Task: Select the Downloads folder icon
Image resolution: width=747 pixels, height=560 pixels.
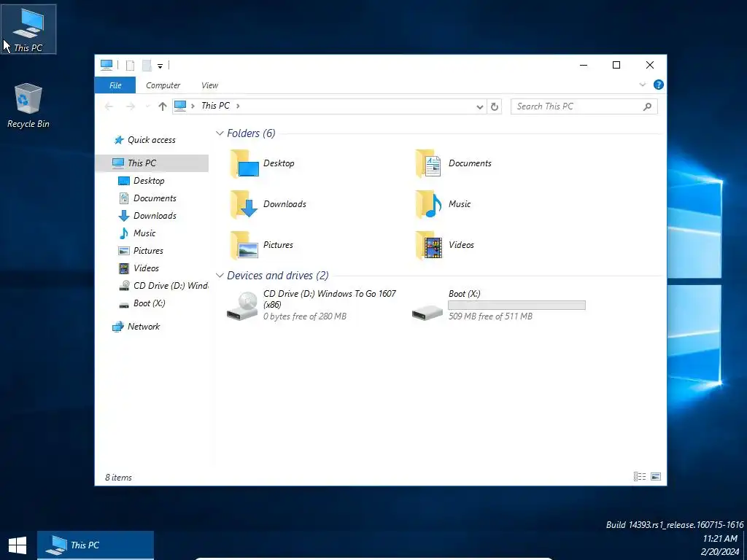Action: [x=244, y=204]
